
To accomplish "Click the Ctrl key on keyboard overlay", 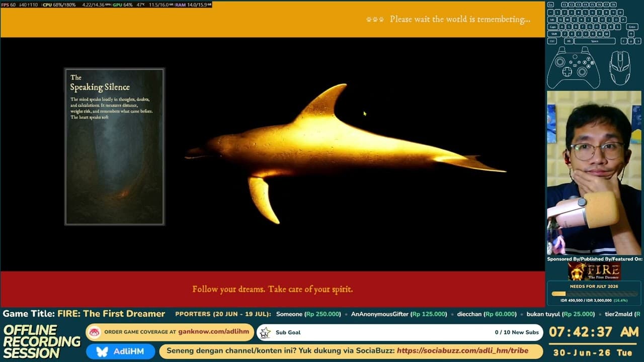I will 552,41.
